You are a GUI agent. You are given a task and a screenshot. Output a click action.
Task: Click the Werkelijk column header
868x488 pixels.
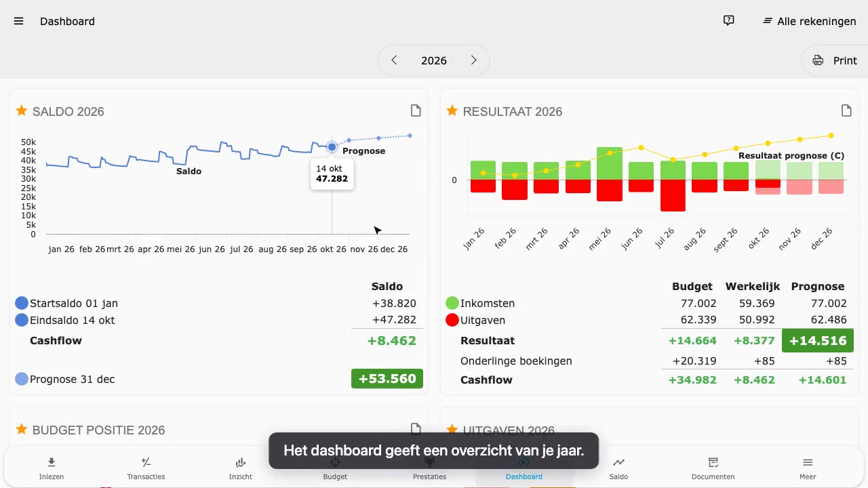[753, 286]
